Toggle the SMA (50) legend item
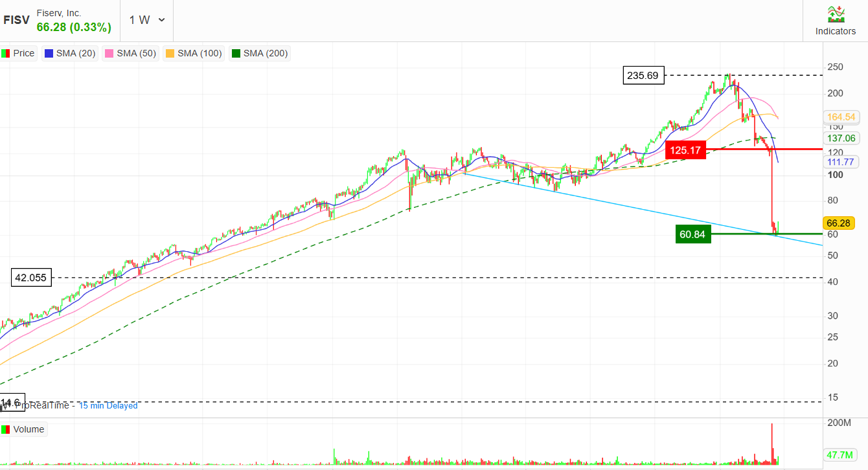Screen dimensions: 868x470 pos(130,53)
